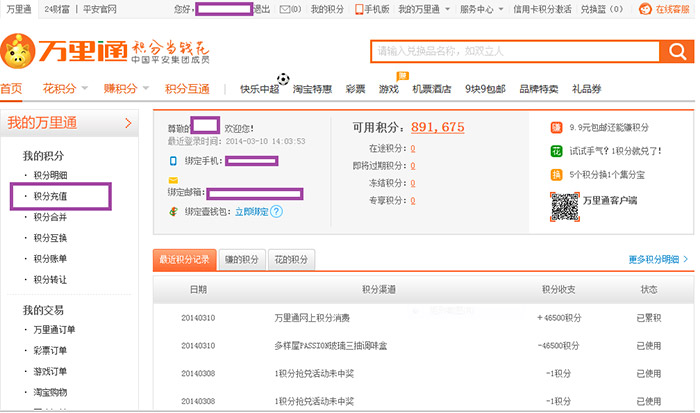Click the 退出 logout link
This screenshot has width=700, height=413.
[262, 9]
